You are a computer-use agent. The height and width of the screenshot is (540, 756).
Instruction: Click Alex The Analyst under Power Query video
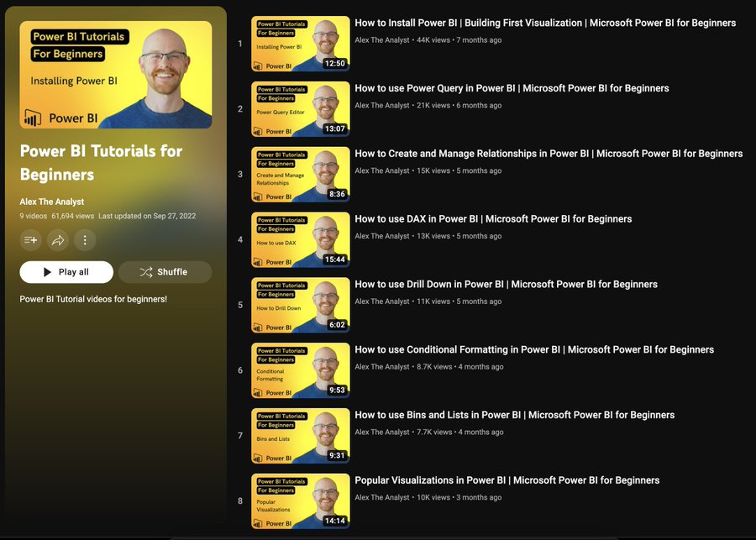(382, 105)
